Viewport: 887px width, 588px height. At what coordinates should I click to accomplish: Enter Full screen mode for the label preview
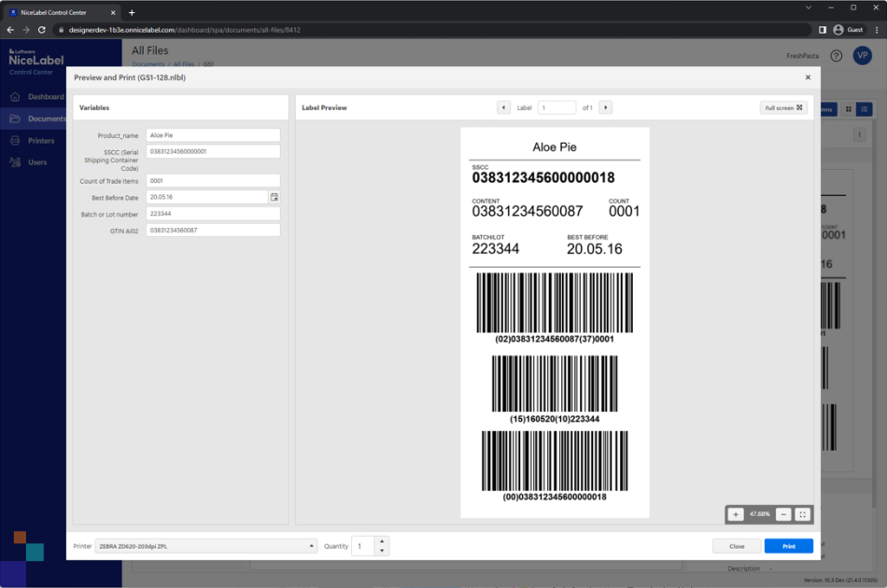pos(782,107)
